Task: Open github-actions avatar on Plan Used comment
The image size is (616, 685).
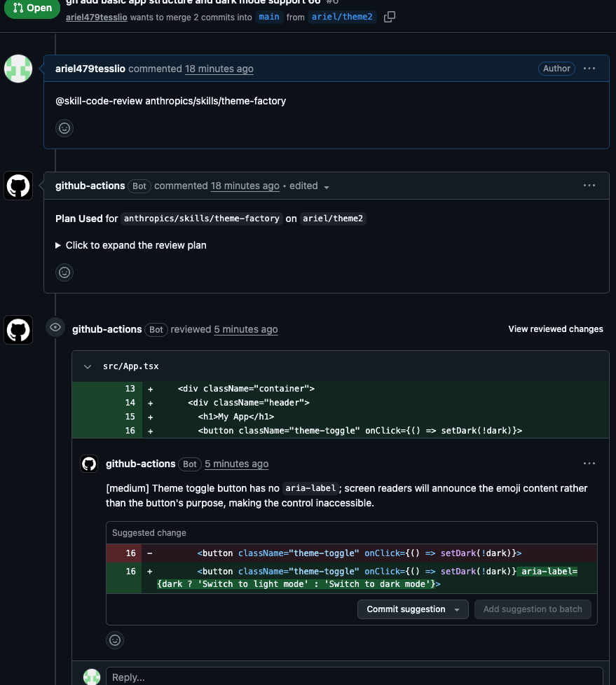Action: pos(18,186)
